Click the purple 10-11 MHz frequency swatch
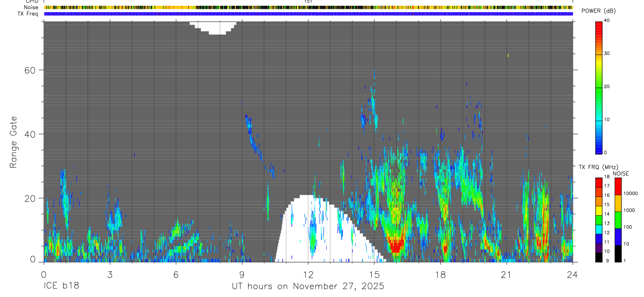 click(599, 248)
